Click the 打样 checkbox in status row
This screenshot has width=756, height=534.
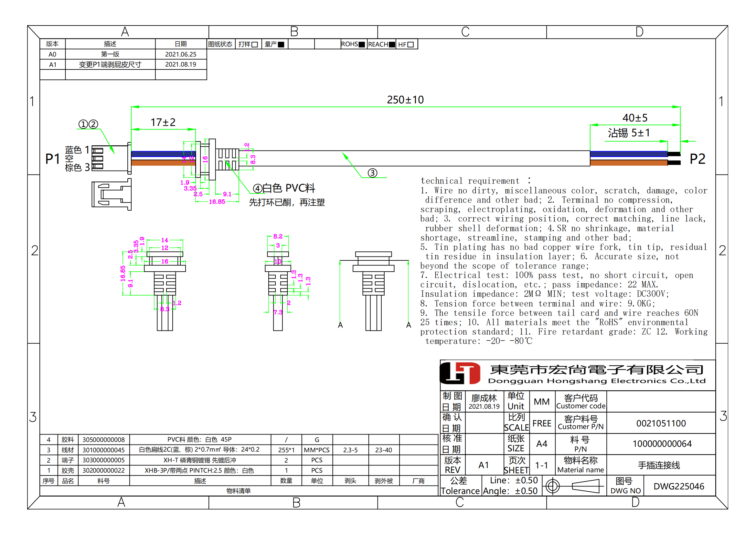[x=254, y=44]
